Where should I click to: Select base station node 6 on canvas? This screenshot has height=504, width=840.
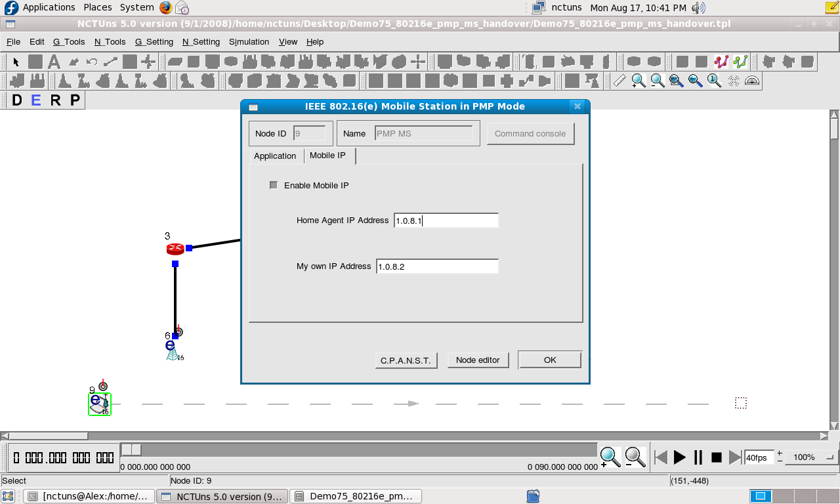click(x=172, y=350)
